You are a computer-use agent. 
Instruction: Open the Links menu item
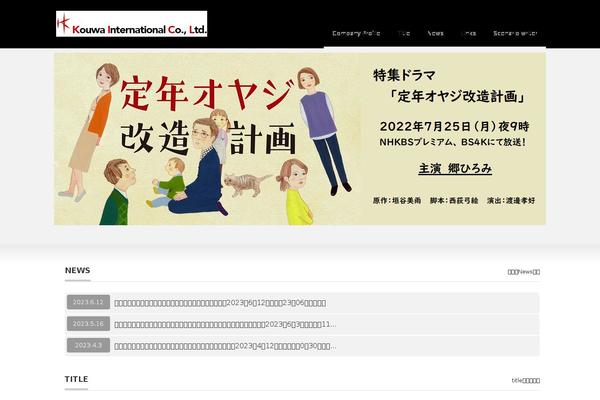(x=468, y=33)
